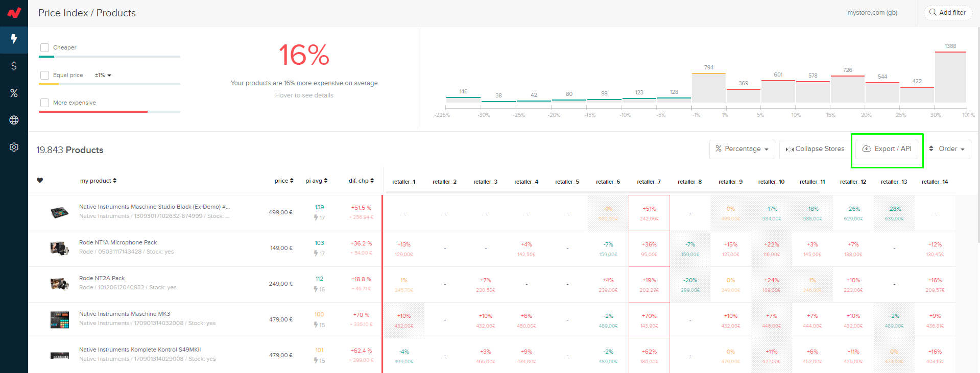Viewport: 980px width, 373px height.
Task: Click the retailer_12 column header
Action: click(x=853, y=182)
